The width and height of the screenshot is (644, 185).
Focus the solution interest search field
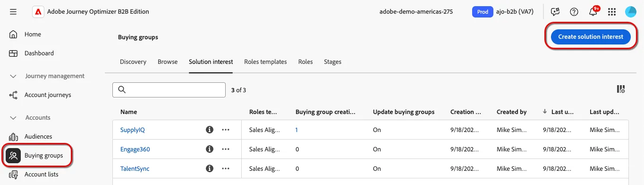click(169, 90)
